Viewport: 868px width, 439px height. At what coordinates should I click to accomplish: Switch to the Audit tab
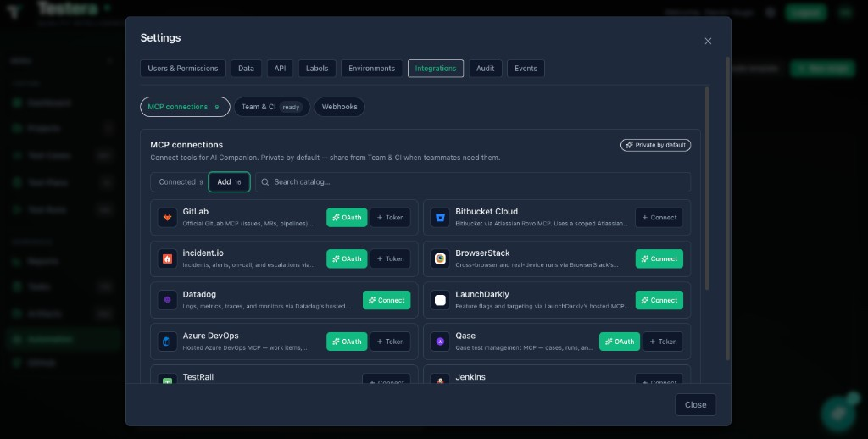pyautogui.click(x=486, y=69)
